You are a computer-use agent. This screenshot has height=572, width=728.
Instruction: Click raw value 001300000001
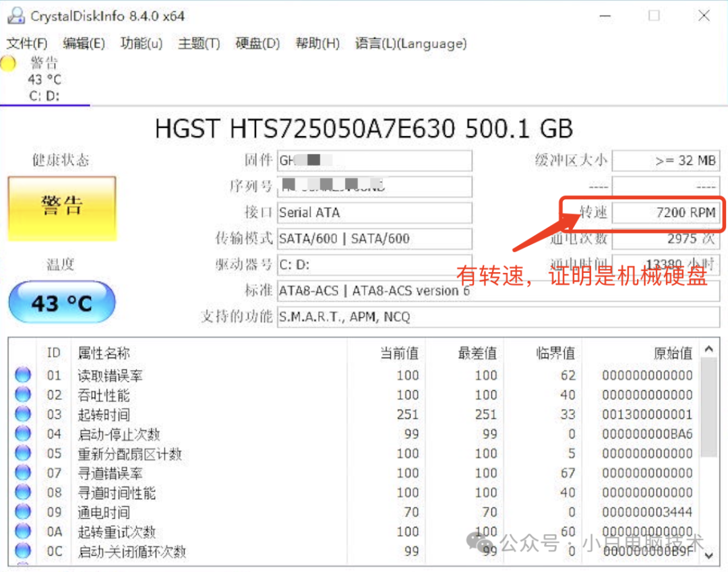pyautogui.click(x=647, y=414)
